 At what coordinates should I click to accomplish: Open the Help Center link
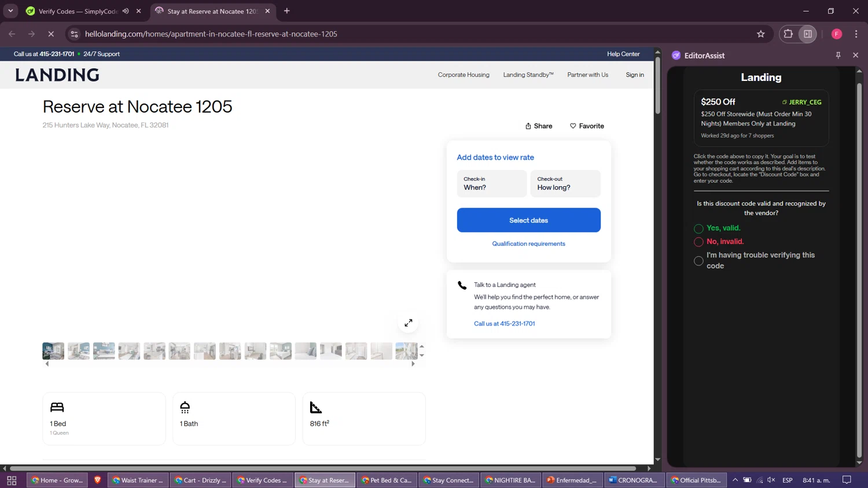coord(623,54)
